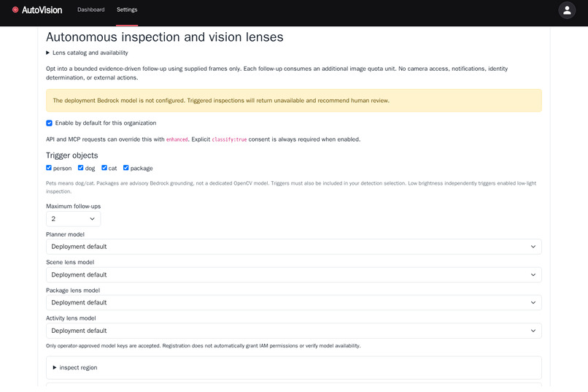Click the Trigger objects heading

click(72, 155)
